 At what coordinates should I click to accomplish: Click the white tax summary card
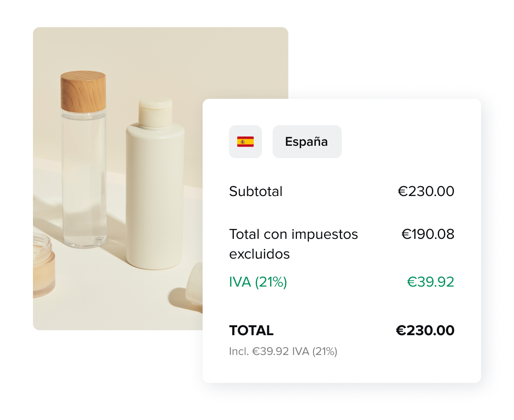click(342, 241)
